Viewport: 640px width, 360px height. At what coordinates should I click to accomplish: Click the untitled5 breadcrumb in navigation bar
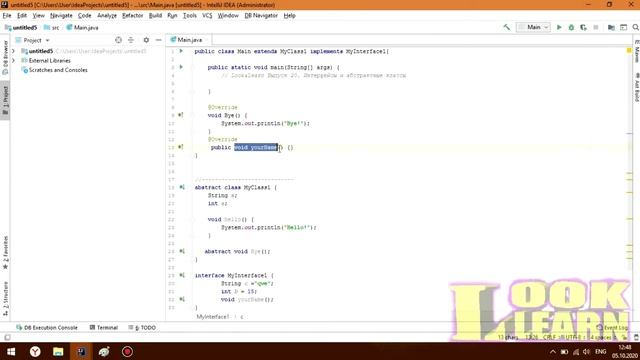tap(21, 27)
